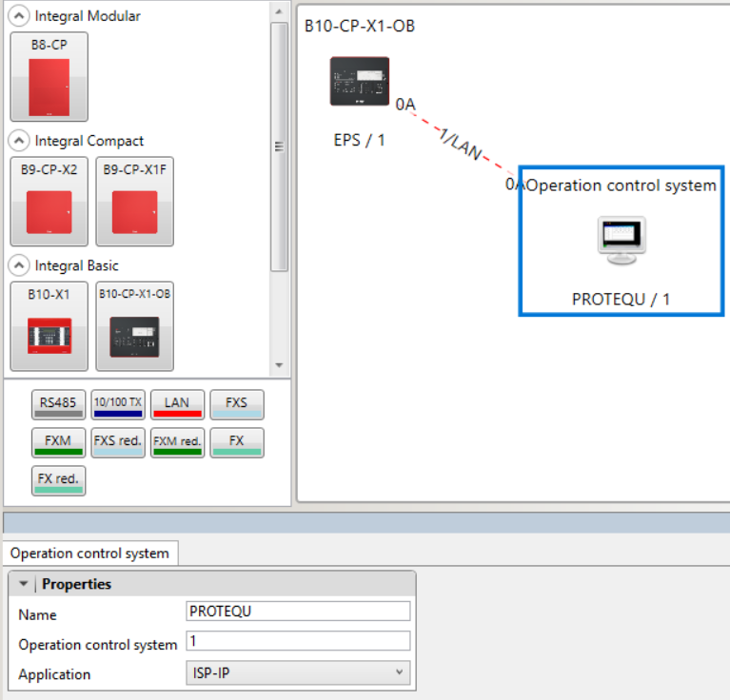Viewport: 730px width, 700px height.
Task: Pick the B9-CP-X2 compact panel
Action: tap(49, 202)
